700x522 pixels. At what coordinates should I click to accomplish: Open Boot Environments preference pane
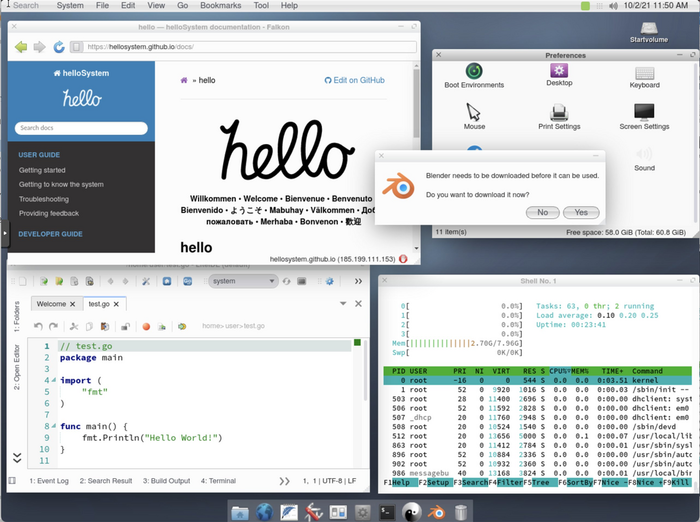tap(474, 72)
